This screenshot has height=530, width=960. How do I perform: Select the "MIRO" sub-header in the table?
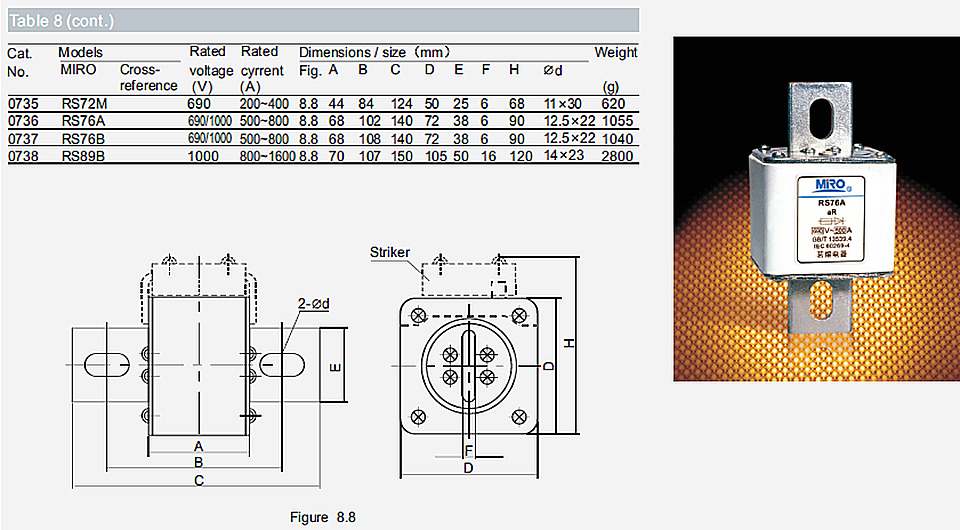pos(78,70)
